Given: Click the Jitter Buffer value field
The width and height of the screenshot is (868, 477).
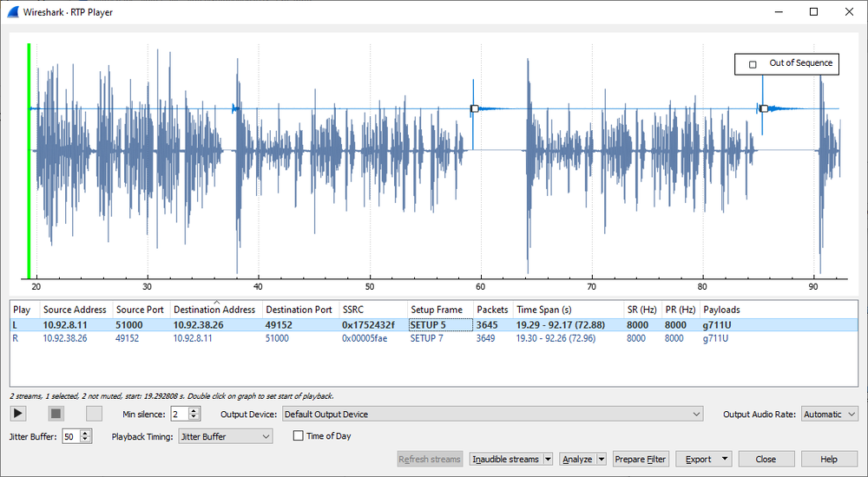Looking at the screenshot, I should tap(69, 436).
